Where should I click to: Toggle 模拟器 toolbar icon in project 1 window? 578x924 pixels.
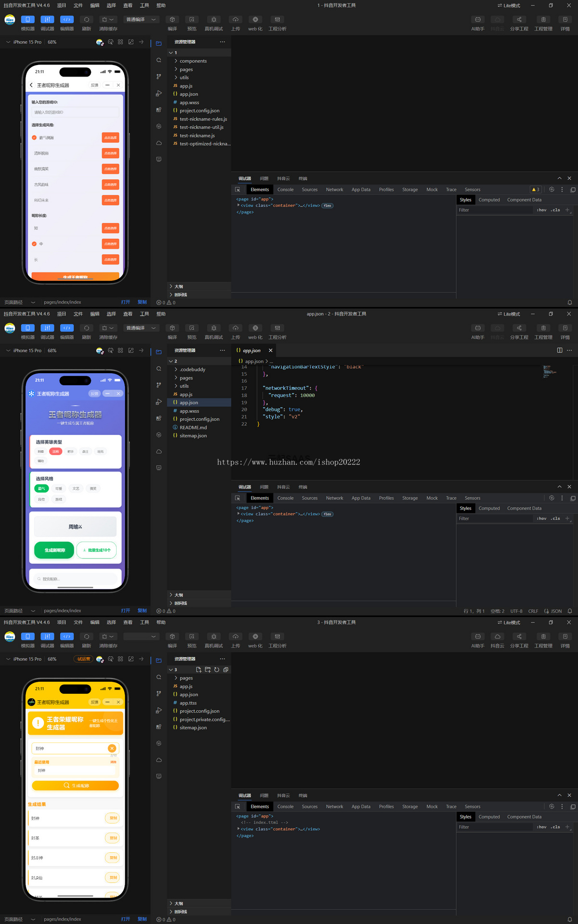27,20
